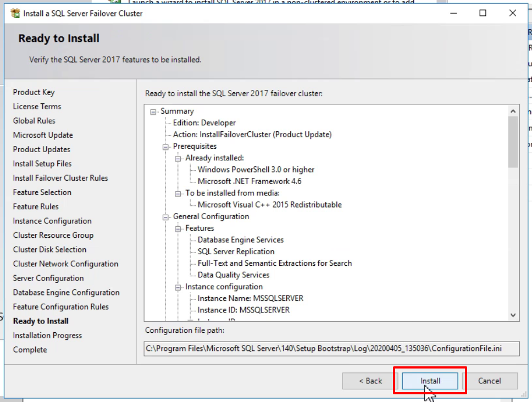
Task: Select Global Rules step
Action: (34, 121)
